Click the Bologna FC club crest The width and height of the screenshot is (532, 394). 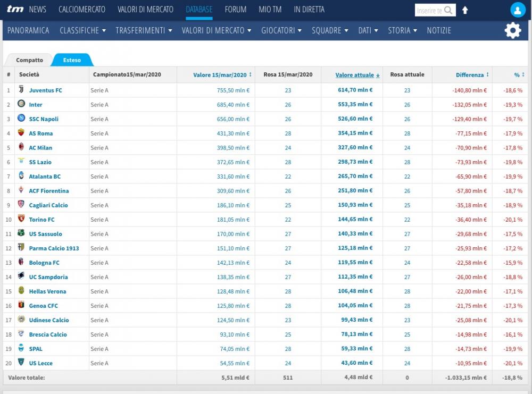pos(21,262)
